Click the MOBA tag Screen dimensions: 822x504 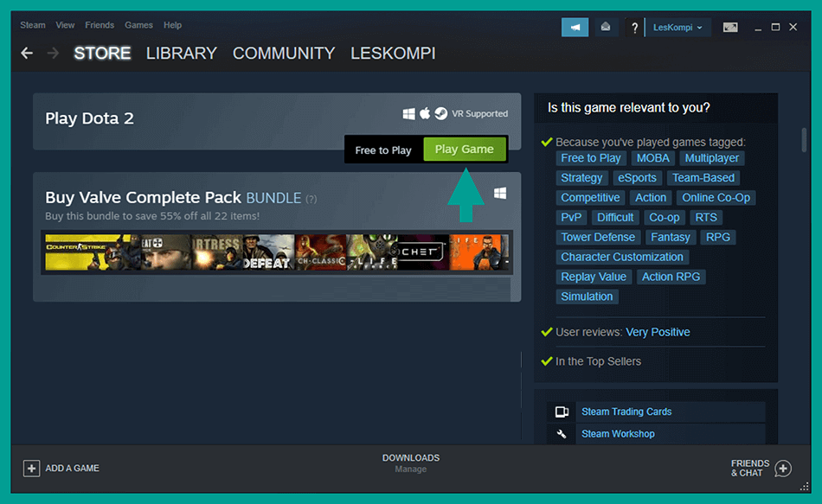point(652,158)
